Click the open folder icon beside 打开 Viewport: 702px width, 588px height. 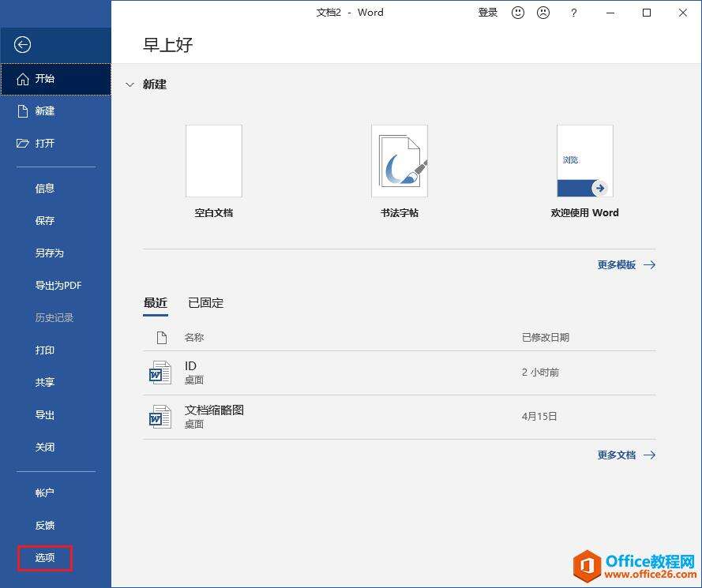coord(22,143)
